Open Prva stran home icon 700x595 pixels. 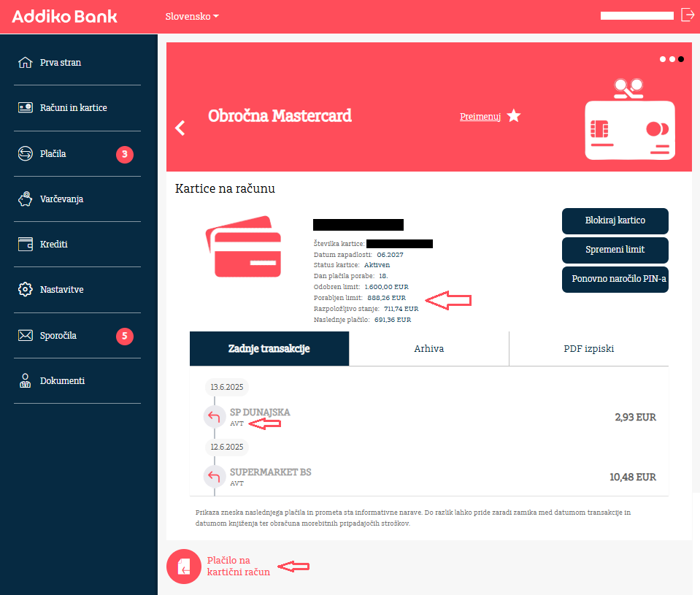tap(25, 63)
